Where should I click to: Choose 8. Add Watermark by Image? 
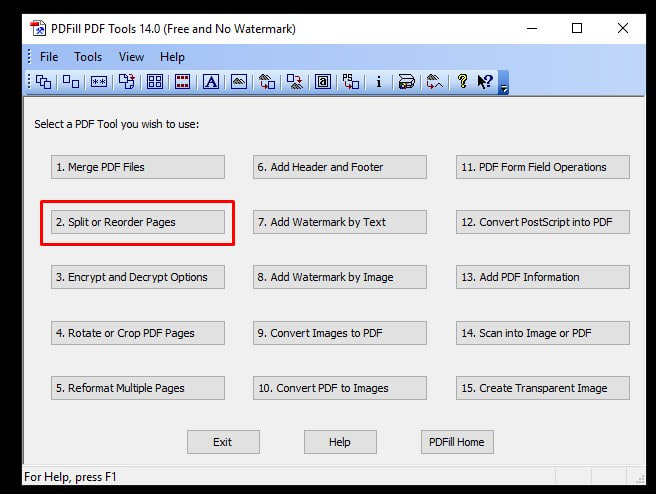click(340, 277)
